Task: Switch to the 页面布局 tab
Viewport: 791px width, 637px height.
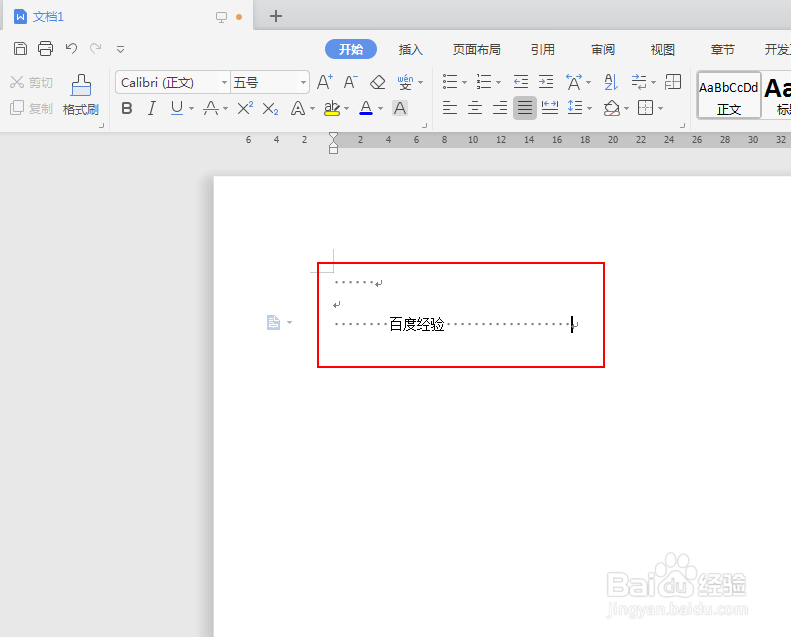Action: (477, 49)
